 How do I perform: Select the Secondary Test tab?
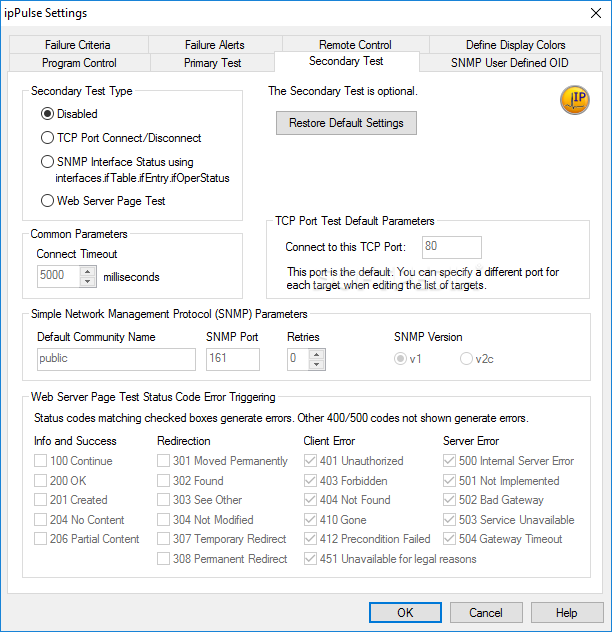click(346, 61)
